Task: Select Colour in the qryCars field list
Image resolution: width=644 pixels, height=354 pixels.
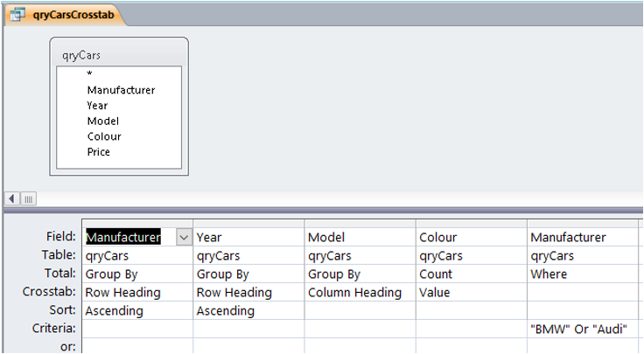Action: pyautogui.click(x=104, y=136)
